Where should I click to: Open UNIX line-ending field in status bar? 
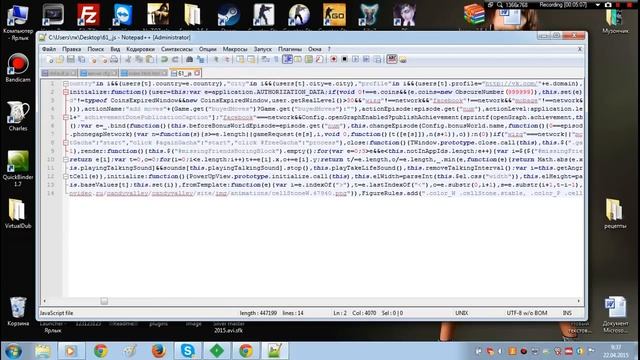(x=462, y=313)
